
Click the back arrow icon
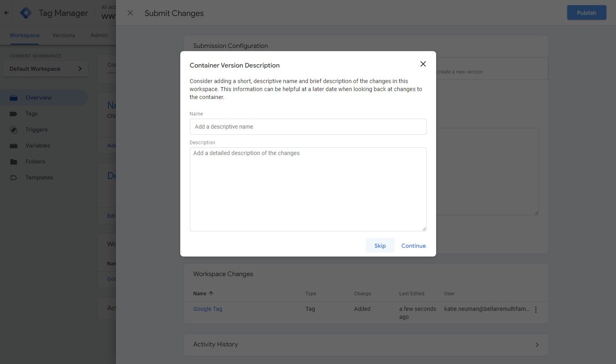tap(6, 13)
